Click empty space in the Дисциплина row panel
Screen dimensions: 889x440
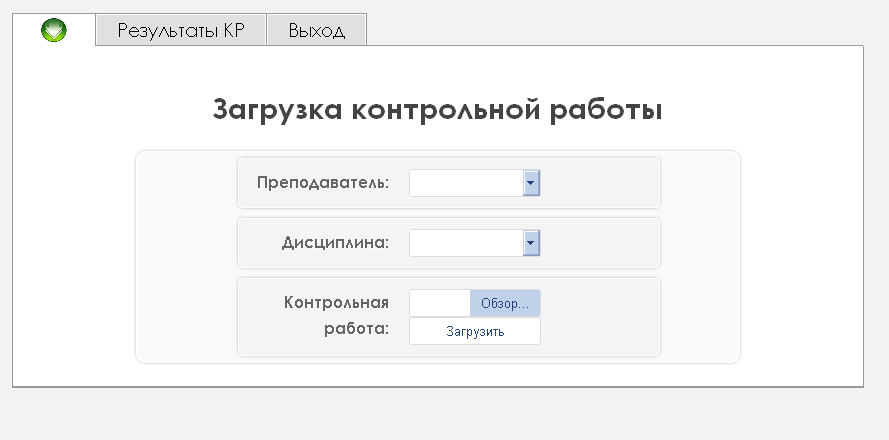point(600,243)
